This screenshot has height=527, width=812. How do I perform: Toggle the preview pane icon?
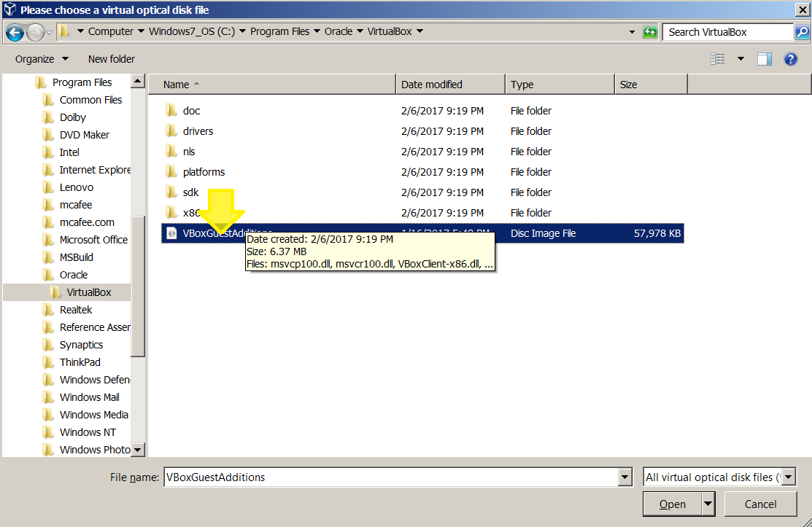[765, 59]
